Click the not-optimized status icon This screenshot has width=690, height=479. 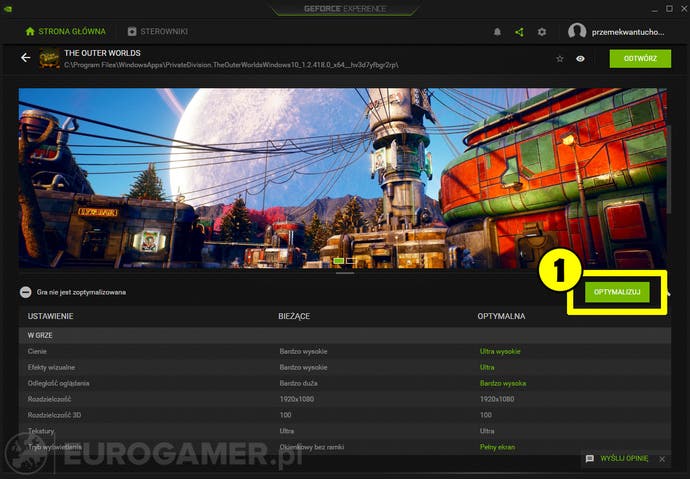(x=26, y=292)
